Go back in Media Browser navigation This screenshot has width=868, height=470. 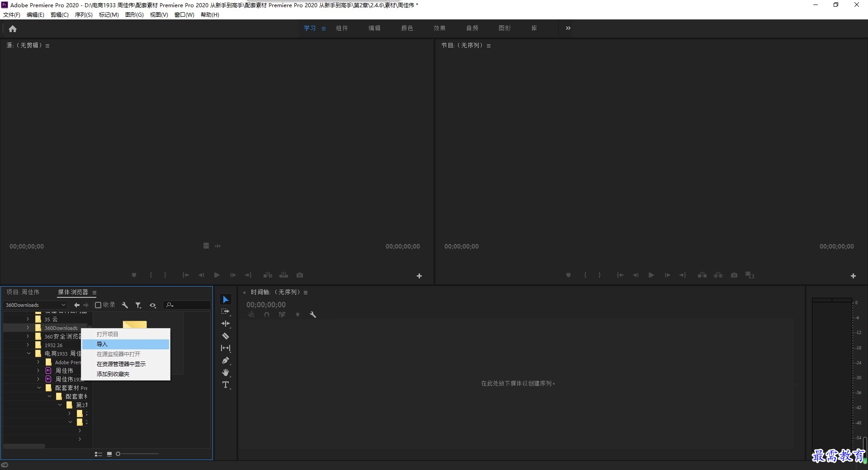[77, 305]
